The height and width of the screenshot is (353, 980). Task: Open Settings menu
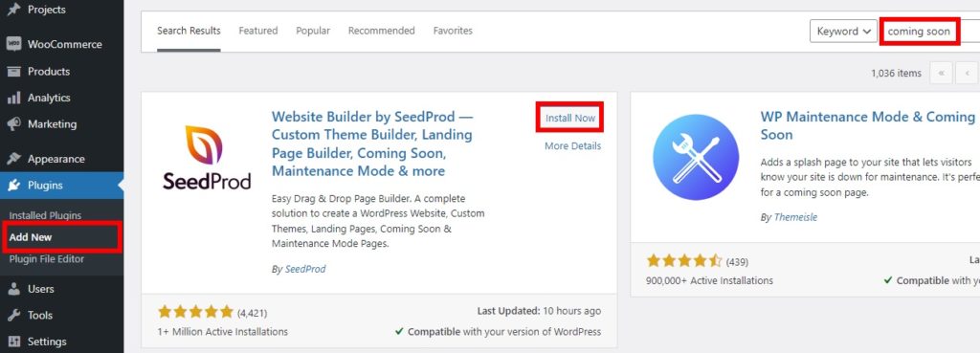(47, 342)
